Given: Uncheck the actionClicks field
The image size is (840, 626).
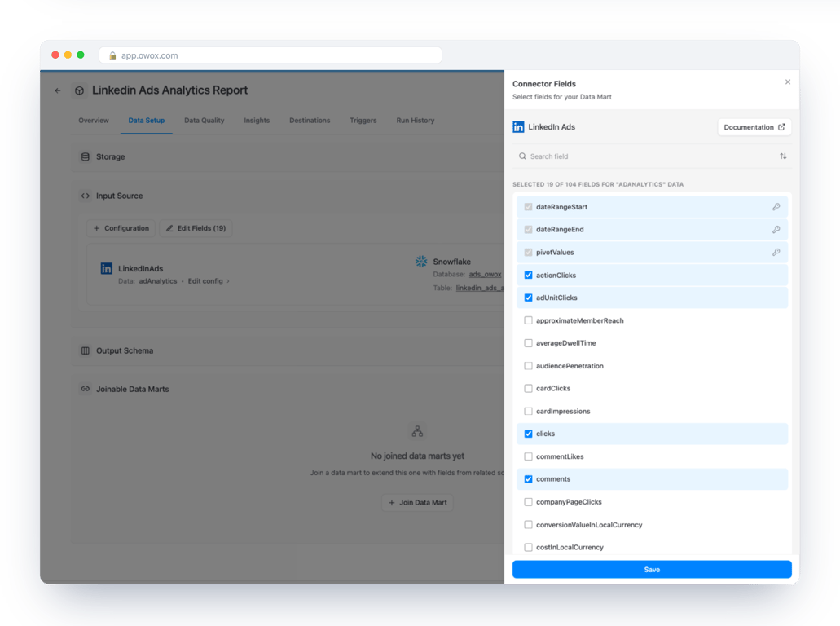Looking at the screenshot, I should [x=528, y=275].
